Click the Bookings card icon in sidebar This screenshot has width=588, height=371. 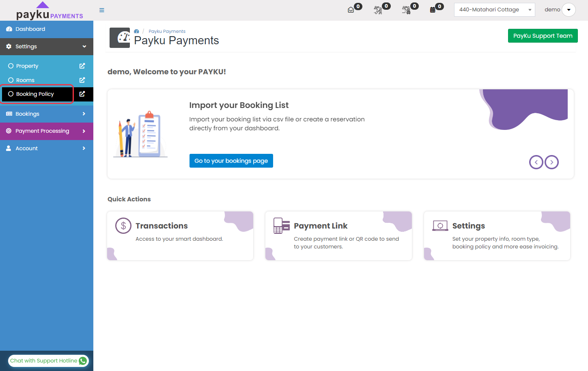tap(9, 114)
